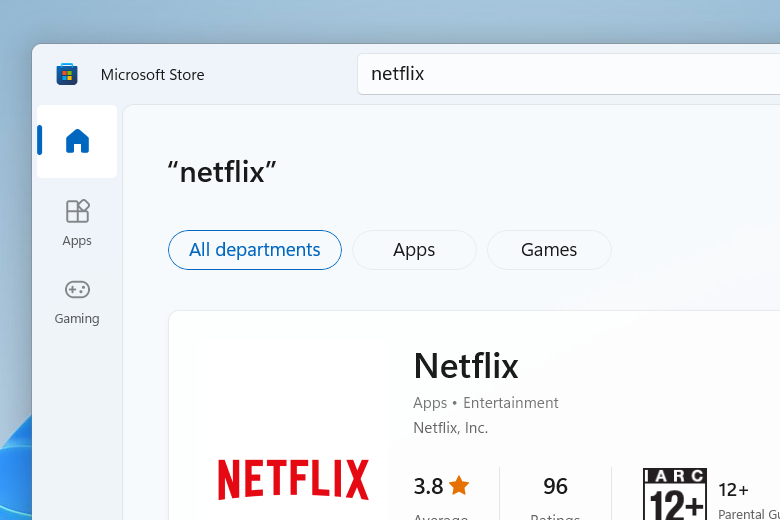
Task: Filter results by Games
Action: pos(549,250)
